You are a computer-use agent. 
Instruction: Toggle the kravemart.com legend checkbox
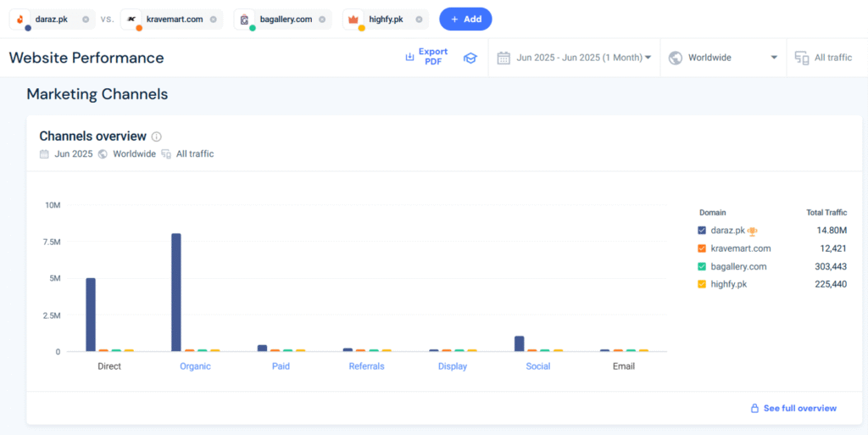tap(701, 248)
